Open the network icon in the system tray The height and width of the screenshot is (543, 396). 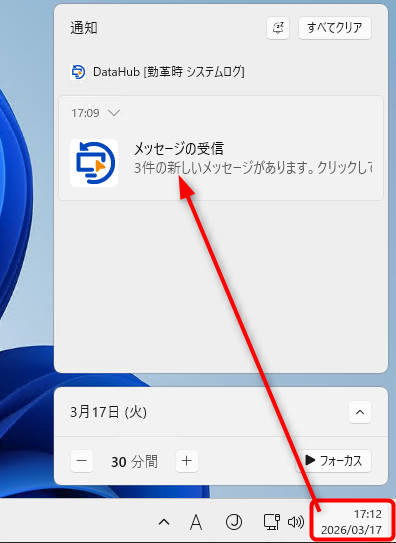tap(272, 522)
